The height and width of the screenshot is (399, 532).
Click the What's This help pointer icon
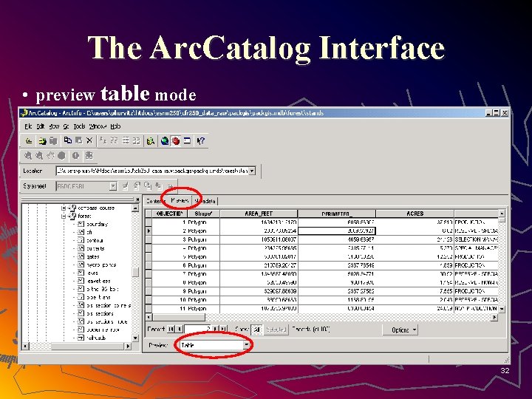click(200, 141)
